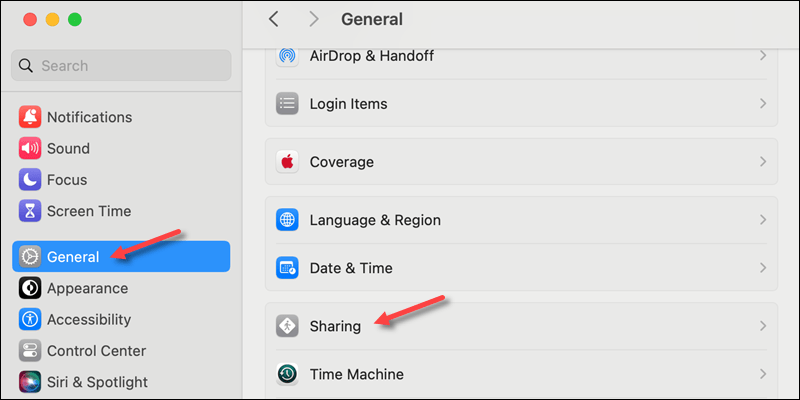Click the Siri & Spotlight icon
The width and height of the screenshot is (800, 400).
[30, 382]
